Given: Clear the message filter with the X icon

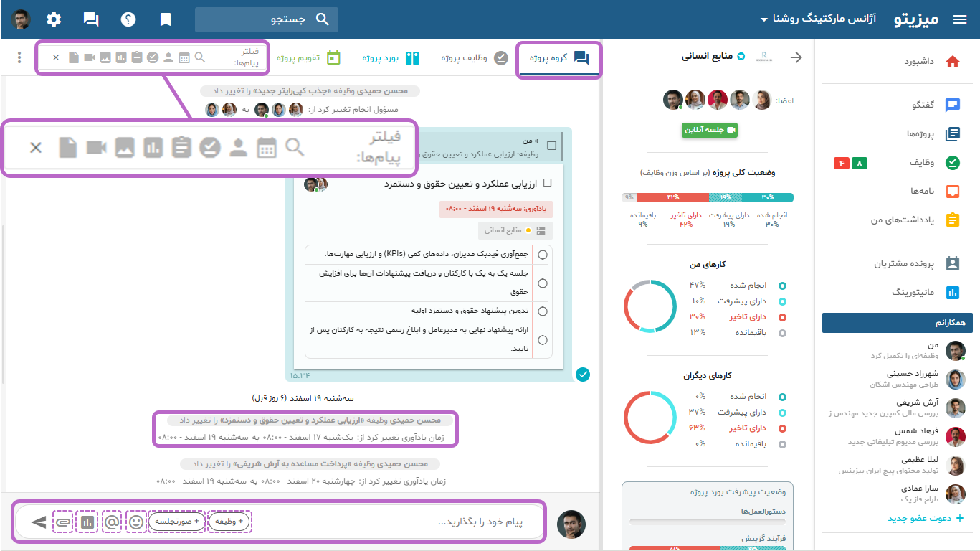Looking at the screenshot, I should click(x=56, y=57).
